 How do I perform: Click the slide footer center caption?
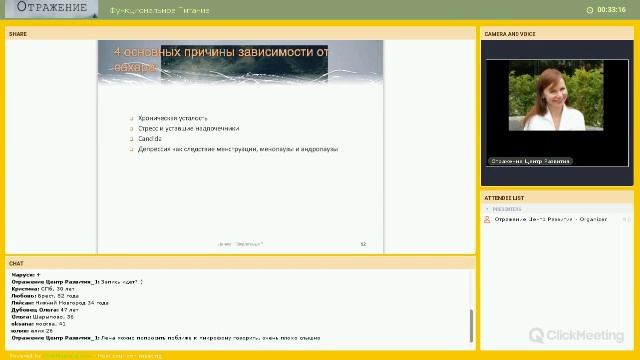coord(240,244)
